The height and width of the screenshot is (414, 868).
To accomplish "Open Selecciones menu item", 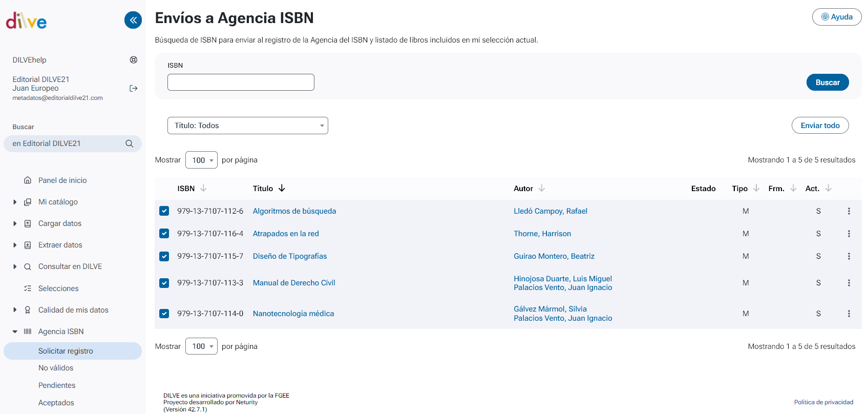I will 58,288.
